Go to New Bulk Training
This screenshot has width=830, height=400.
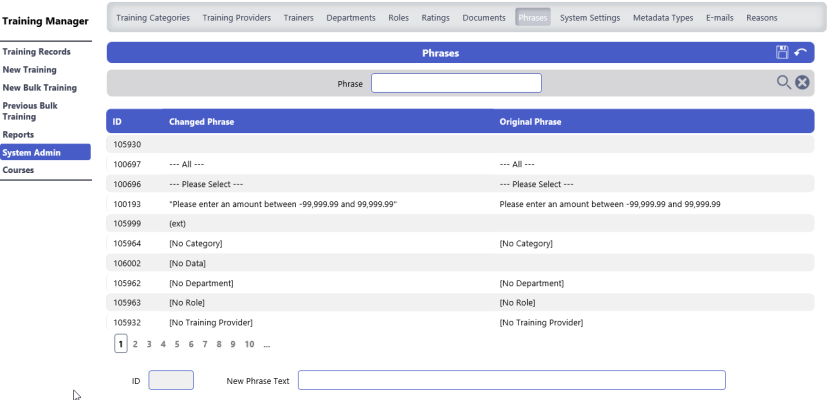tap(40, 88)
